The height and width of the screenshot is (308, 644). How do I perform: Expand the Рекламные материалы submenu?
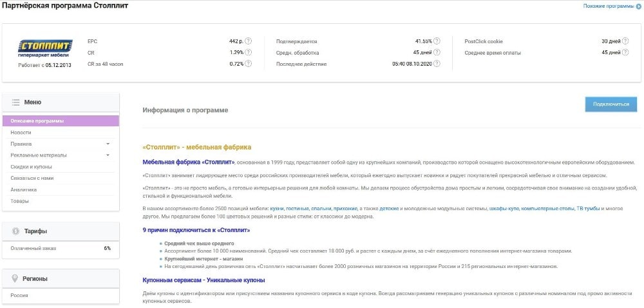(x=108, y=155)
